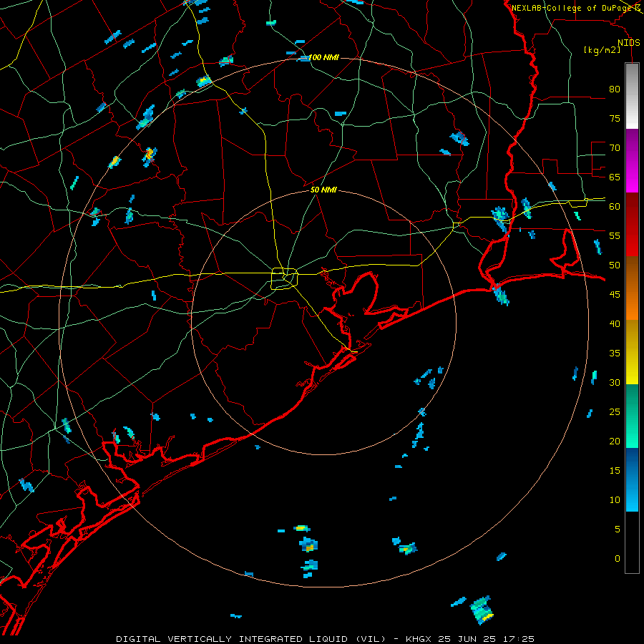Click the legend value "5"
The image size is (644, 644).
tap(618, 529)
